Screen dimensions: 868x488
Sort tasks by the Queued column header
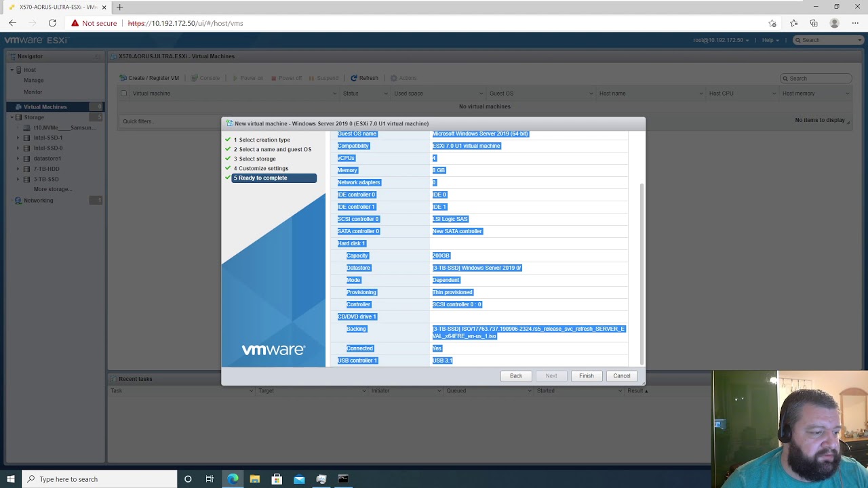tap(456, 391)
